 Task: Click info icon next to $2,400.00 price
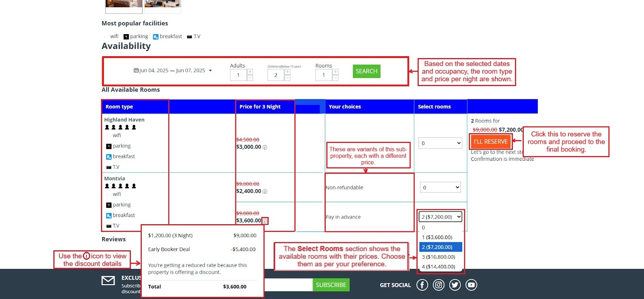click(x=265, y=192)
